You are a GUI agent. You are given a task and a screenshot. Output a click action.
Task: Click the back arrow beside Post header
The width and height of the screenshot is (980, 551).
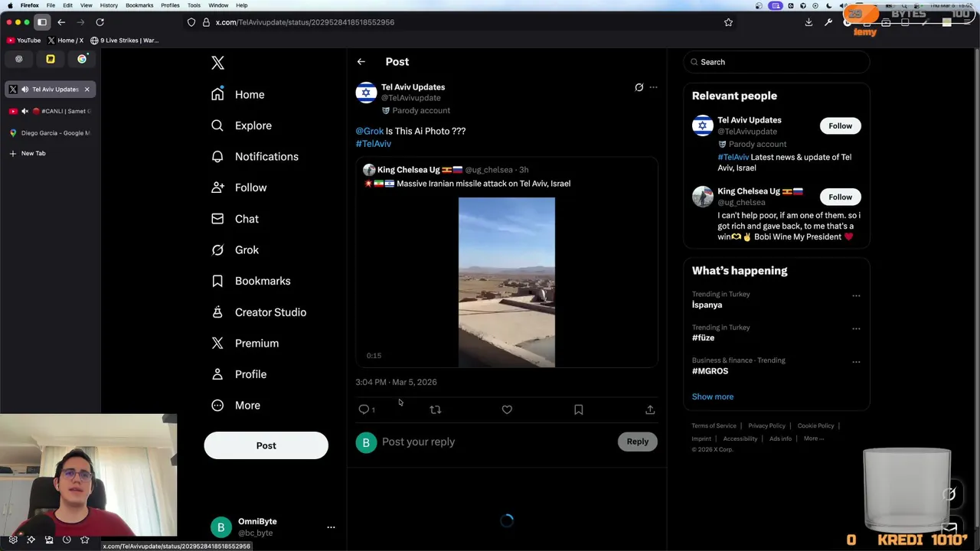point(361,62)
